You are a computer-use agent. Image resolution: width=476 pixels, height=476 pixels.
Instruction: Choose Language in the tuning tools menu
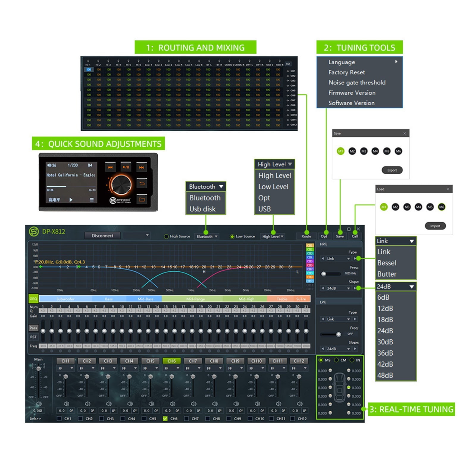click(x=360, y=62)
